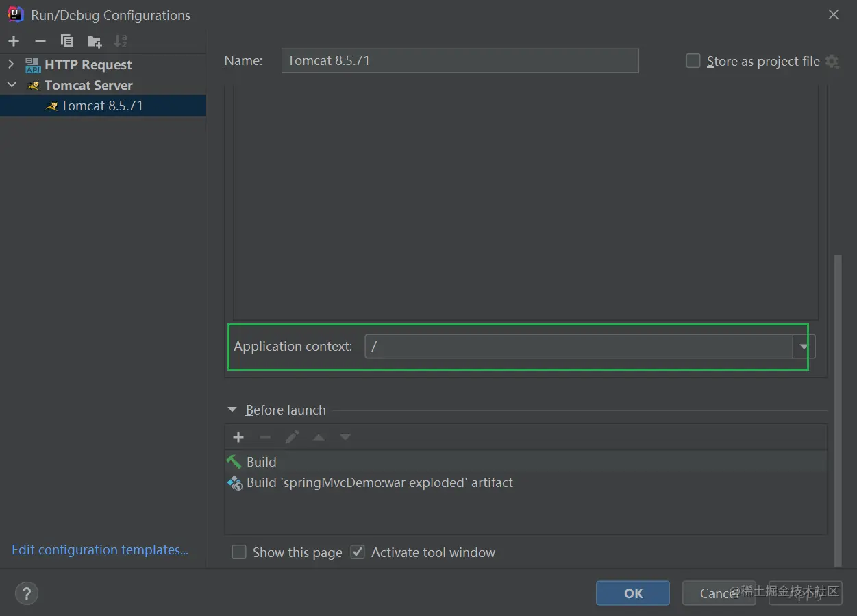Move Before launch task up
Image resolution: width=857 pixels, height=616 pixels.
pyautogui.click(x=319, y=437)
